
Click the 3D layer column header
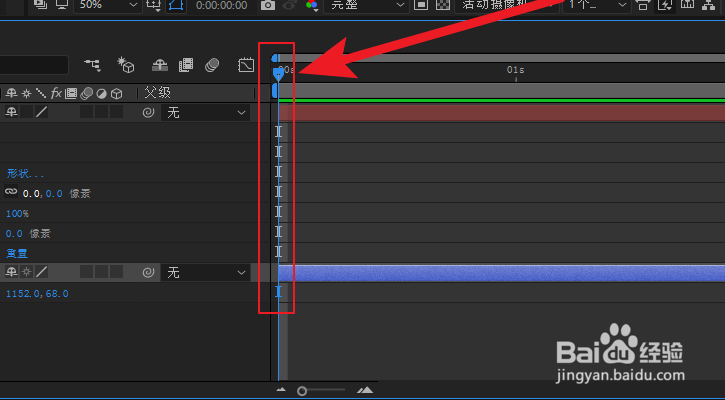pos(117,94)
